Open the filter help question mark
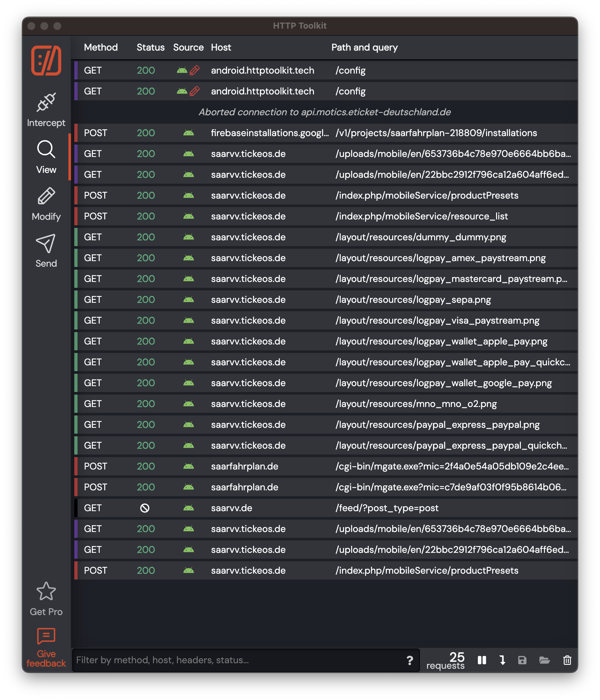This screenshot has height=700, width=600. click(x=409, y=660)
